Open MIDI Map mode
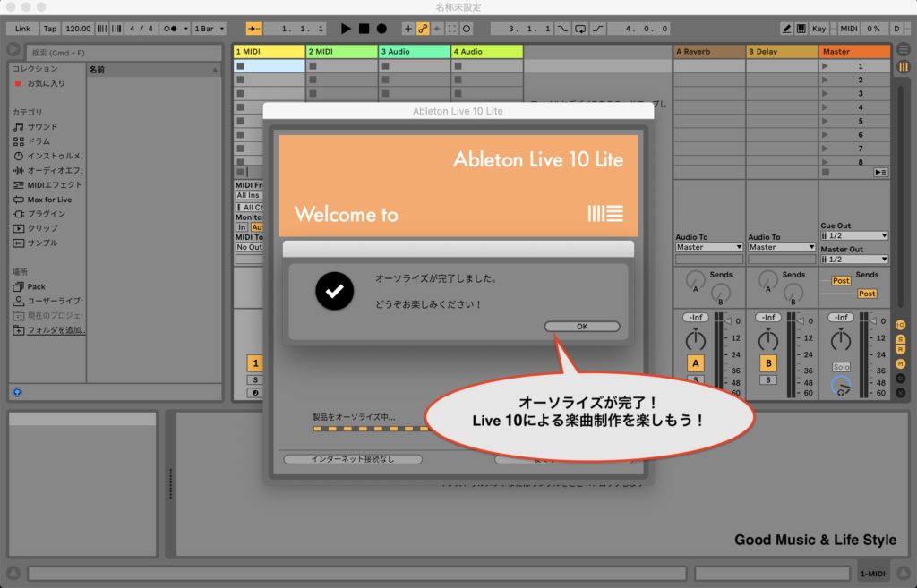The width and height of the screenshot is (917, 588). (x=849, y=28)
